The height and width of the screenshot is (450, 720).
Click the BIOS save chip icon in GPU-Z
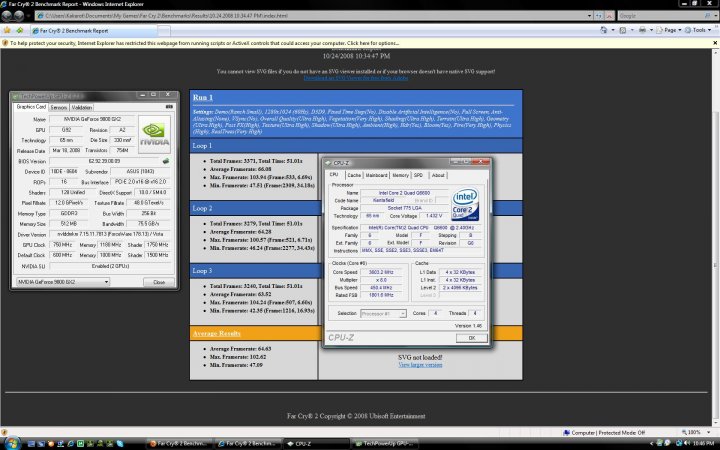click(166, 161)
